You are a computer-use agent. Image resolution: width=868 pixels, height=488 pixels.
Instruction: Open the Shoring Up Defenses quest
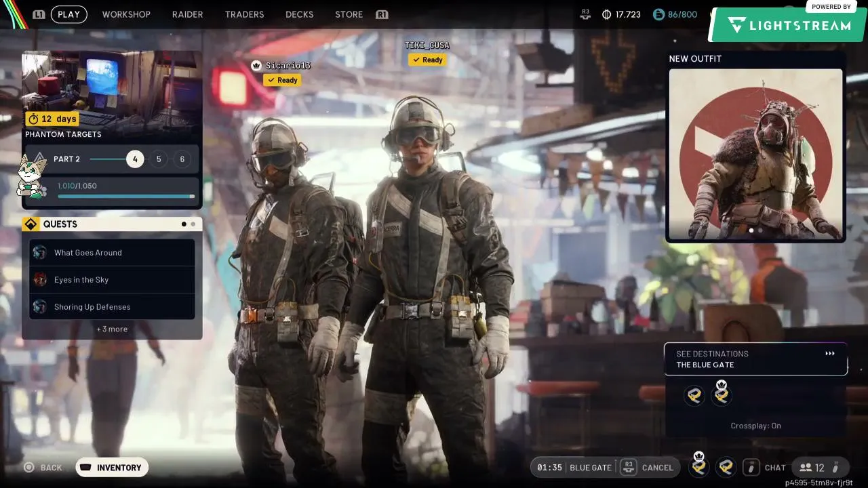pos(112,307)
